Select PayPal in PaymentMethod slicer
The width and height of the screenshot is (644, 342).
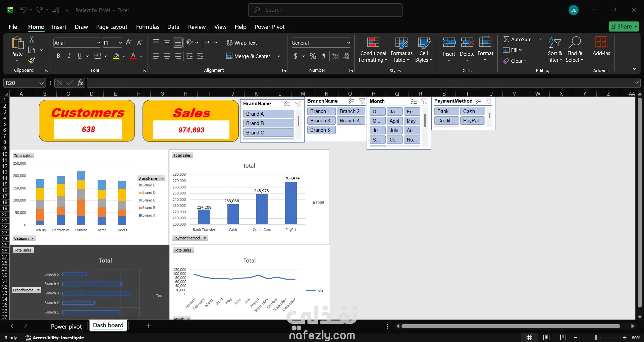point(472,121)
